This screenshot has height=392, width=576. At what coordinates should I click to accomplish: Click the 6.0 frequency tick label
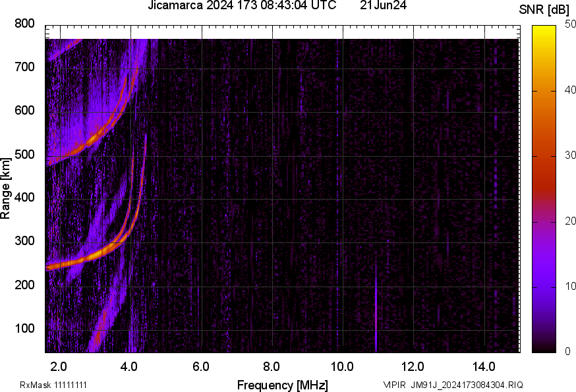pyautogui.click(x=201, y=367)
